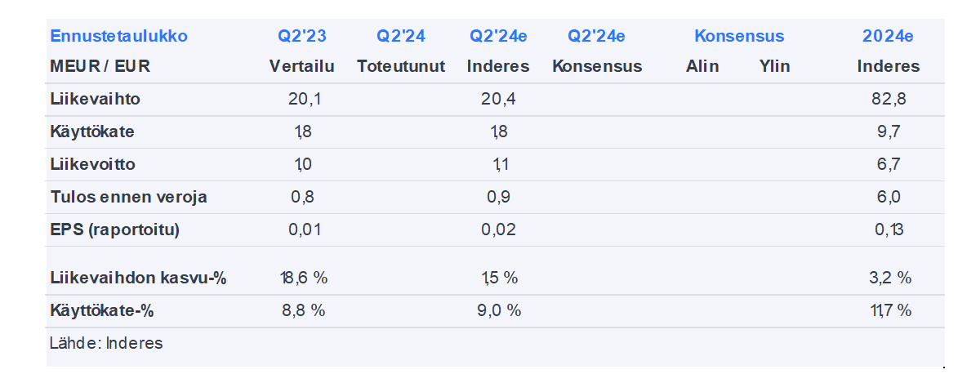
Task: Click the 0,13 EPS 2024e value
Action: (889, 229)
